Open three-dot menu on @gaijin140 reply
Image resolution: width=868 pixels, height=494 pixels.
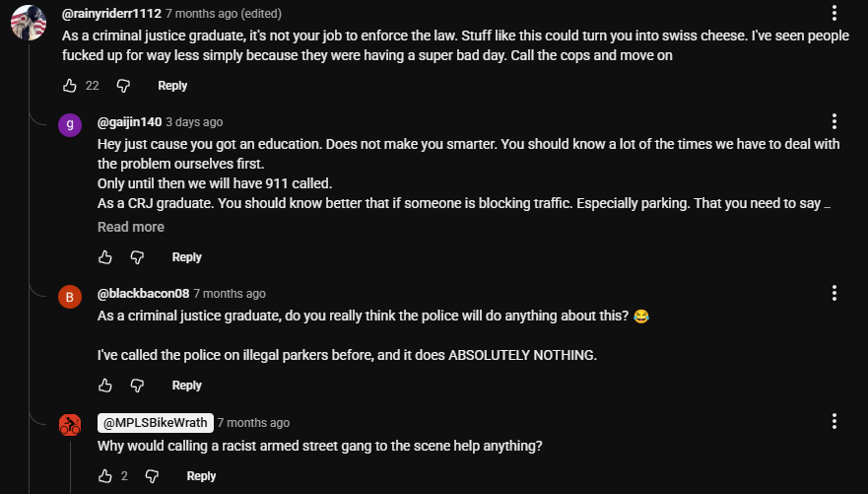[x=835, y=121]
